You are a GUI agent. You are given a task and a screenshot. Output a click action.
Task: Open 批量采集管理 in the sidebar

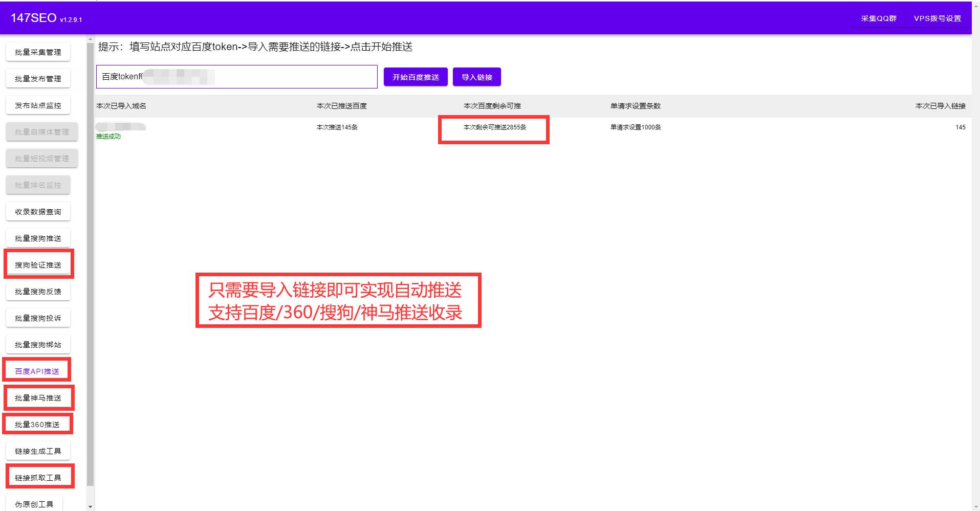pyautogui.click(x=38, y=52)
